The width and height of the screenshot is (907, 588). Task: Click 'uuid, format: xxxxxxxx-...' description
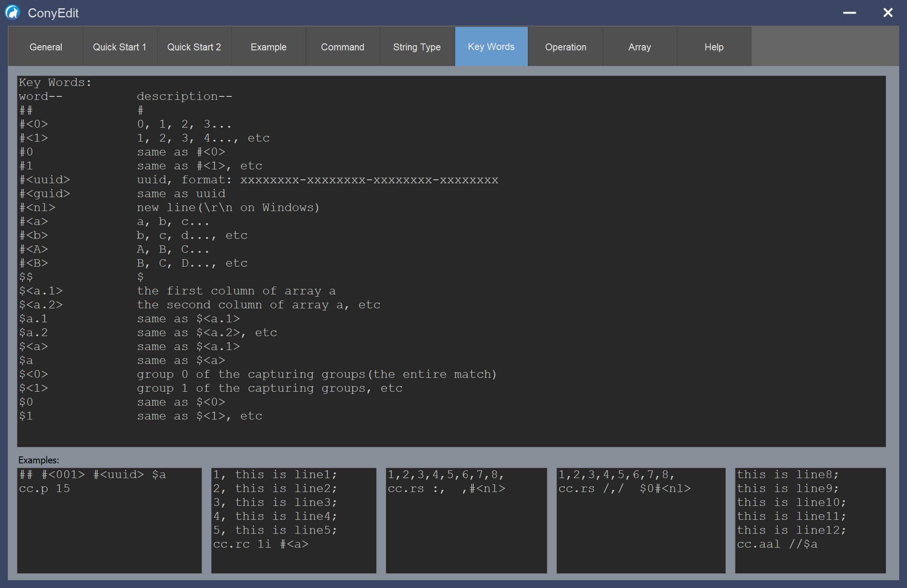318,179
